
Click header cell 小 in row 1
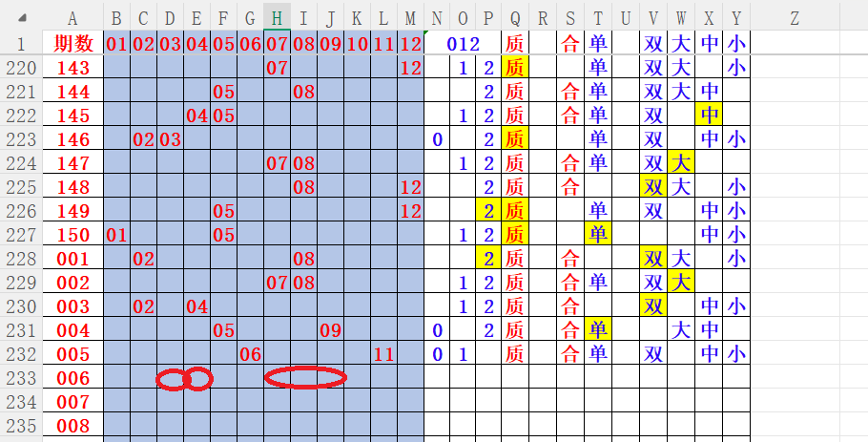coord(736,43)
